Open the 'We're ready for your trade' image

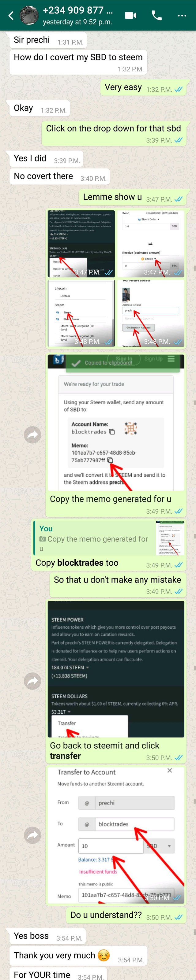click(116, 422)
